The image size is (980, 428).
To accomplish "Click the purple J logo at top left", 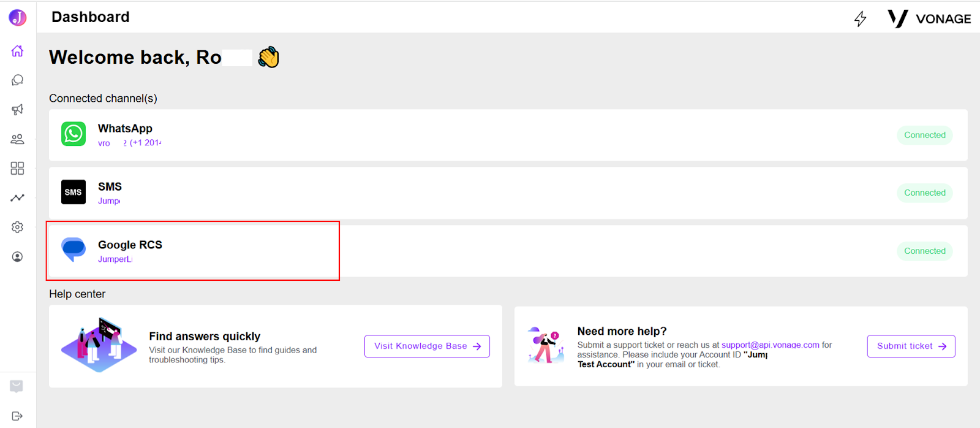I will (17, 18).
